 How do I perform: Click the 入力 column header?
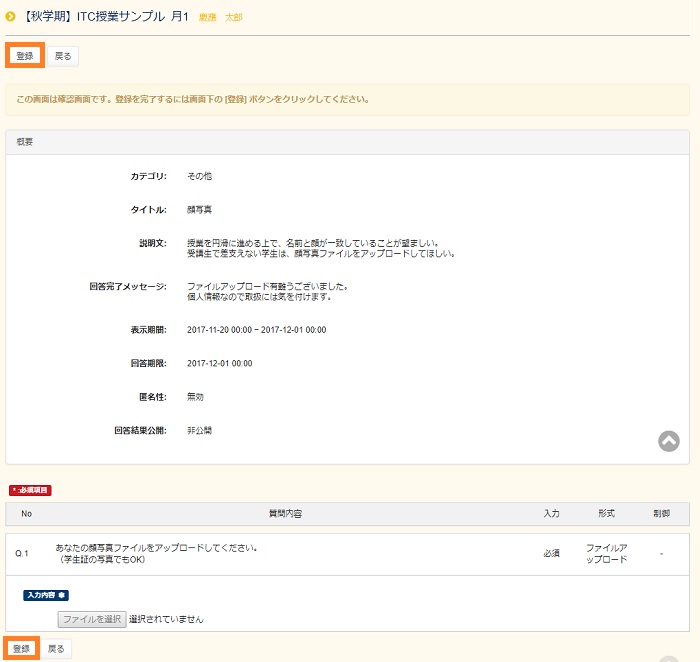[x=551, y=513]
